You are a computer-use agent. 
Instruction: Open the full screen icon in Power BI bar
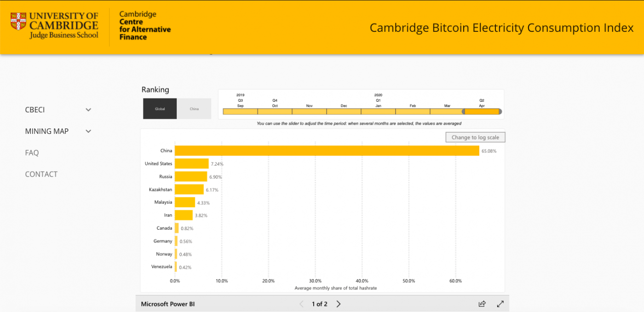[x=500, y=304]
